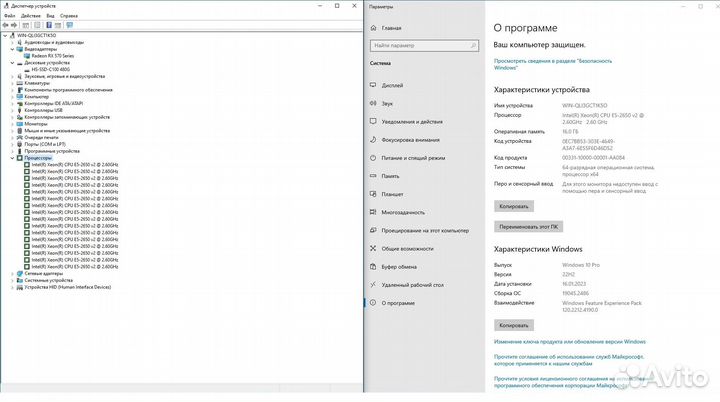Image resolution: width=720 pixels, height=402 pixels.
Task: Open Буфер обмена clipboard icon entry
Action: (x=373, y=267)
